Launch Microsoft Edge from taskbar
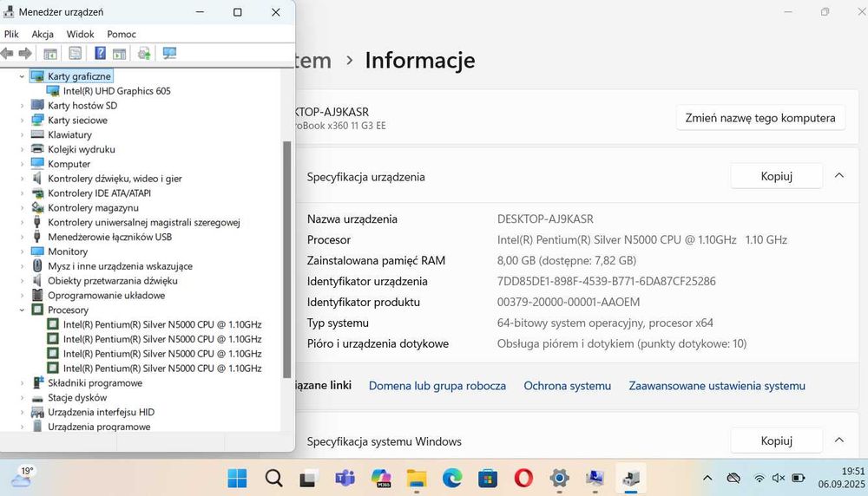Screen dimensions: 868x496 pos(452,479)
